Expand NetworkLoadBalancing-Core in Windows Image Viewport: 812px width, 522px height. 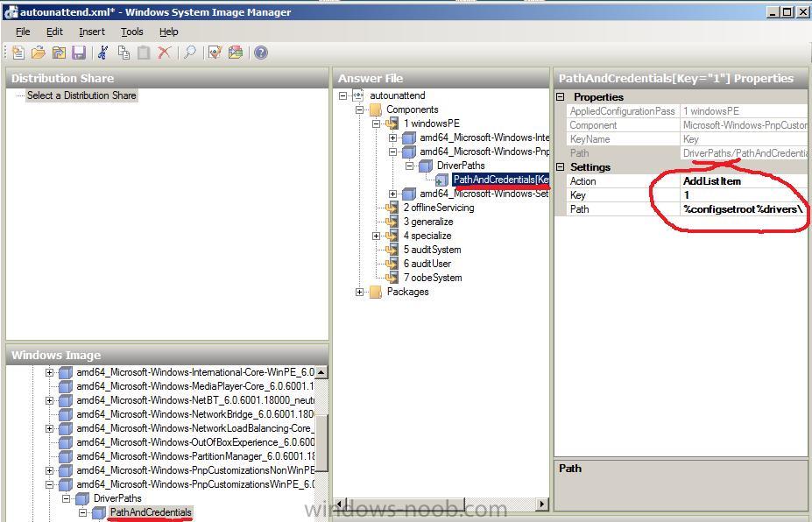point(49,428)
